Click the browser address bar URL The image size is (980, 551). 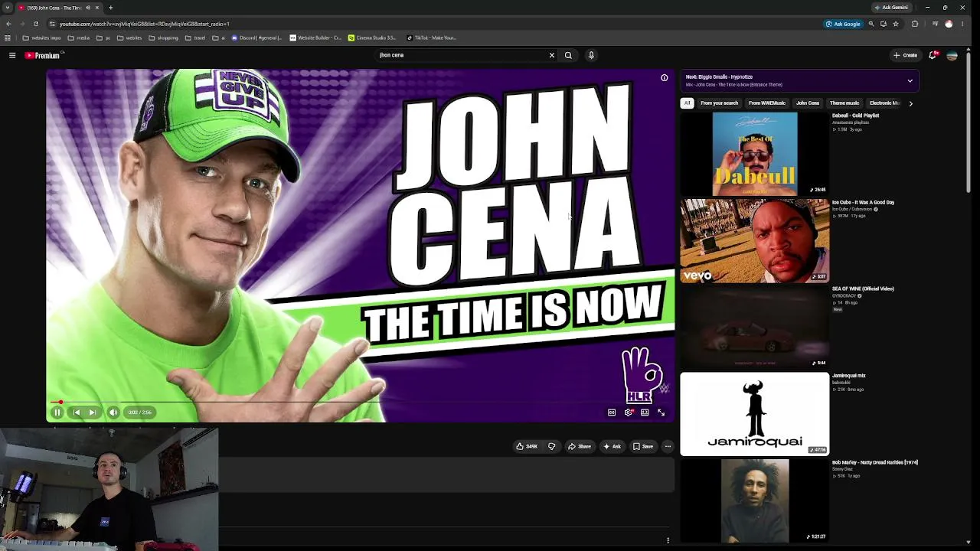coord(145,24)
